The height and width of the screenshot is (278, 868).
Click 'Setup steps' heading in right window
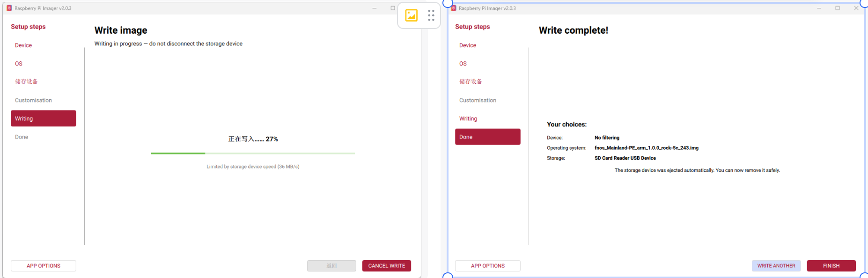click(472, 27)
